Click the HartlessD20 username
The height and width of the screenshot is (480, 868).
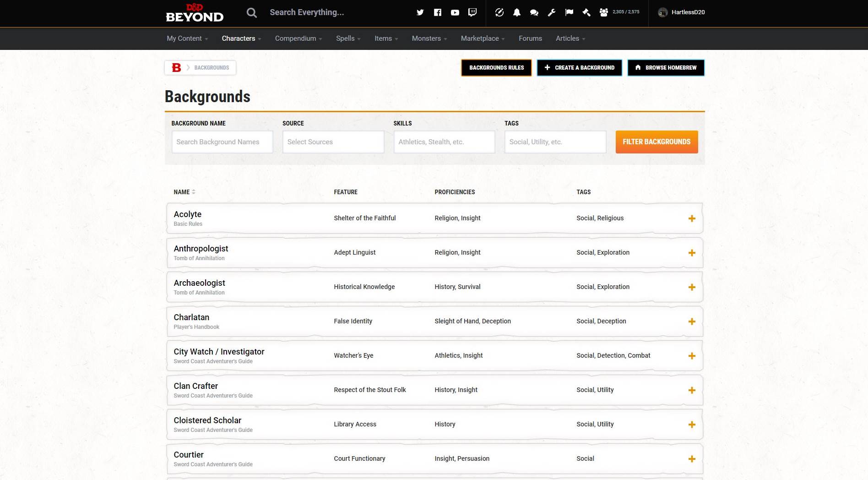coord(688,12)
